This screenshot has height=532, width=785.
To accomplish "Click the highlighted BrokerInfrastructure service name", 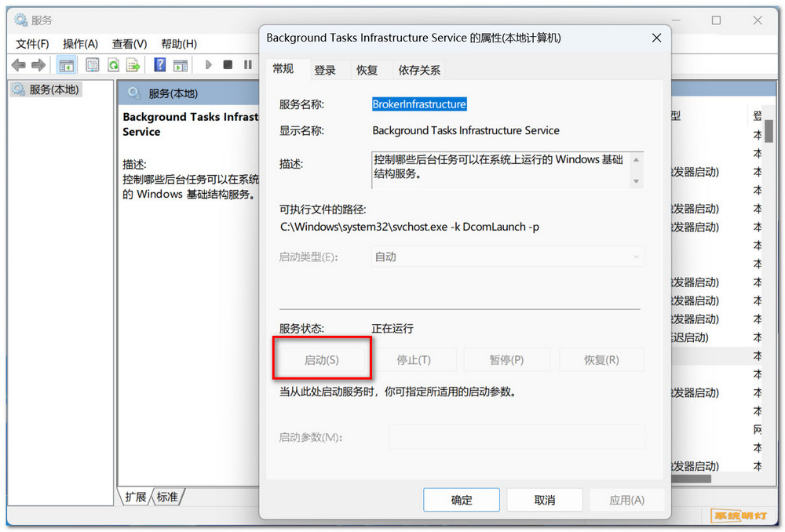I will coord(419,104).
